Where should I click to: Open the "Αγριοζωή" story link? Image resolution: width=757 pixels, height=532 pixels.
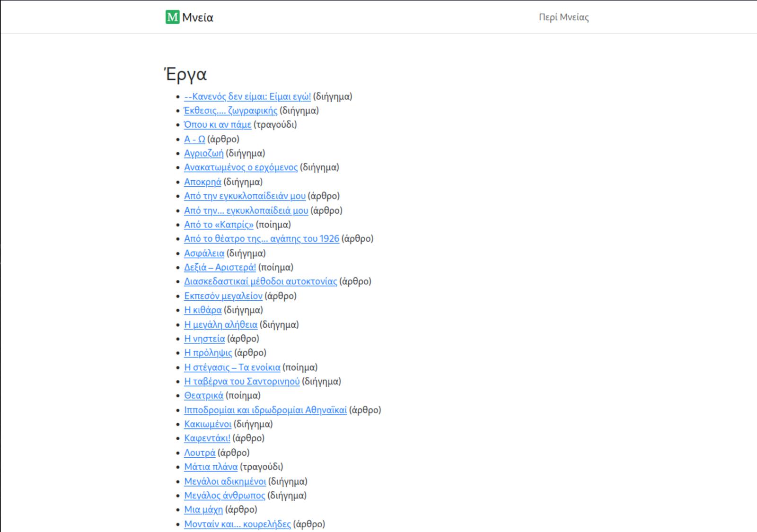click(203, 153)
